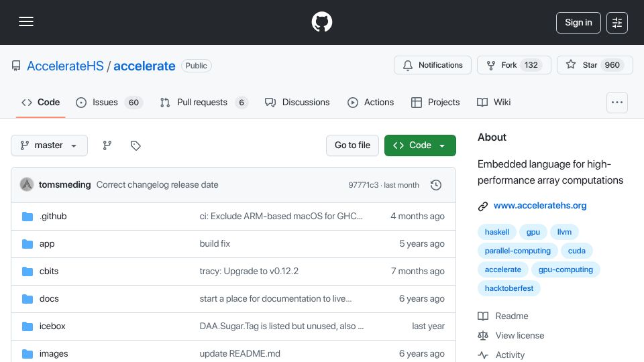Screen dimensions: 644x362
Task: Click the gpu-computing topic tag
Action: 566,269
